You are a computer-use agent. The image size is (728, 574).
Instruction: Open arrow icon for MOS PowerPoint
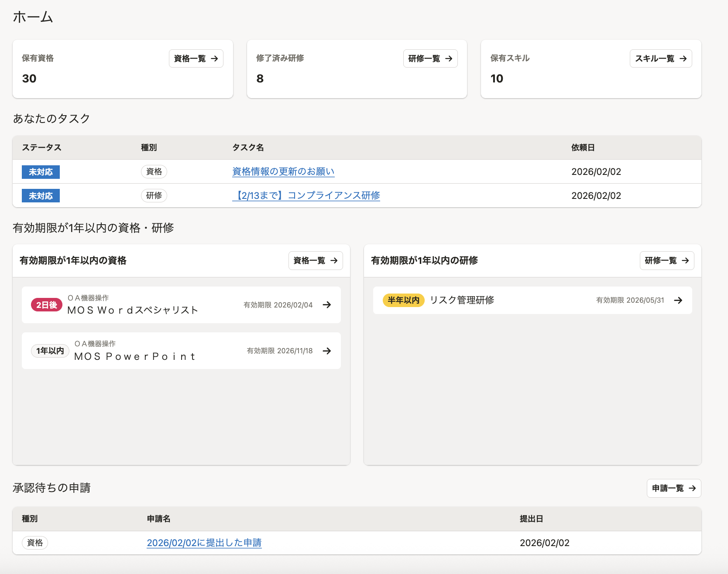326,351
